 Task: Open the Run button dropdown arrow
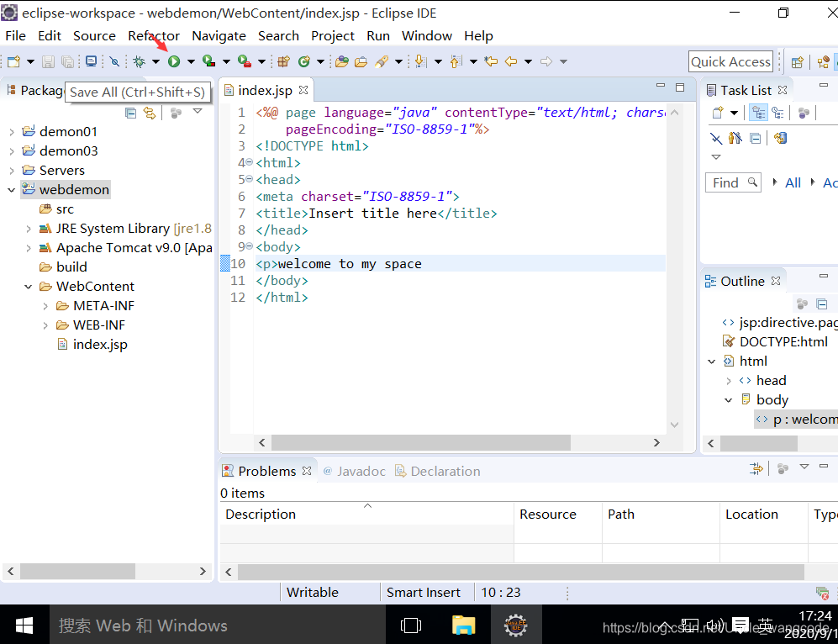[191, 61]
